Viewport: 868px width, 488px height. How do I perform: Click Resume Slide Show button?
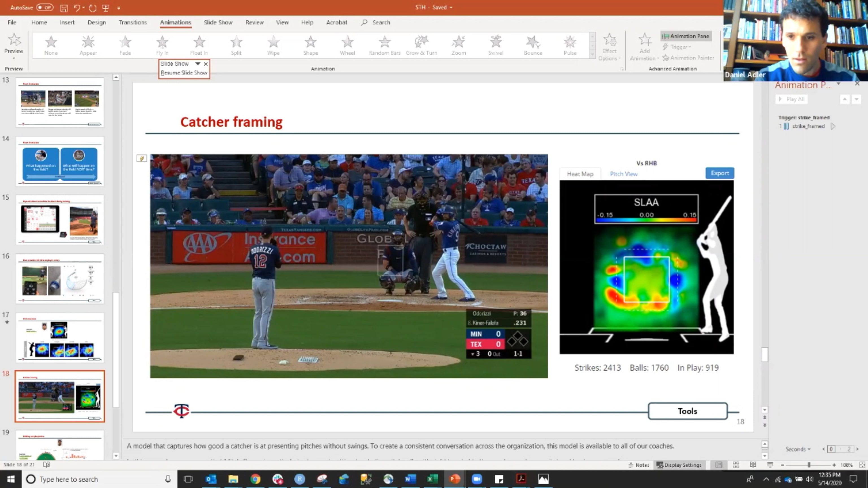tap(184, 72)
